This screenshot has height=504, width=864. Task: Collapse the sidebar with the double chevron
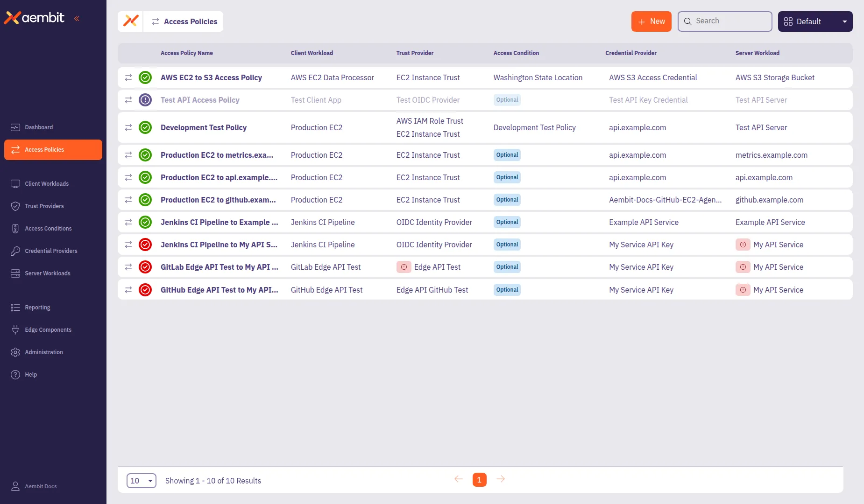click(78, 18)
